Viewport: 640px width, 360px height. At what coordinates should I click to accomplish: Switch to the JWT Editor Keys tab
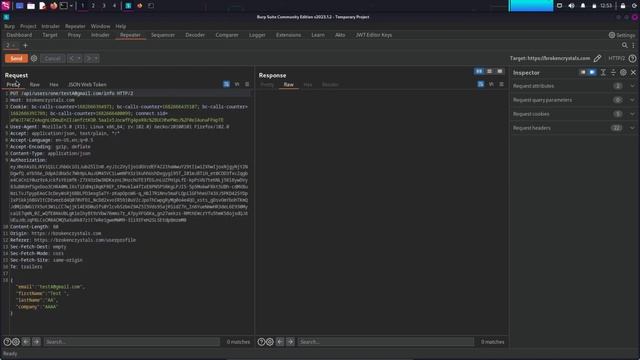click(x=373, y=35)
